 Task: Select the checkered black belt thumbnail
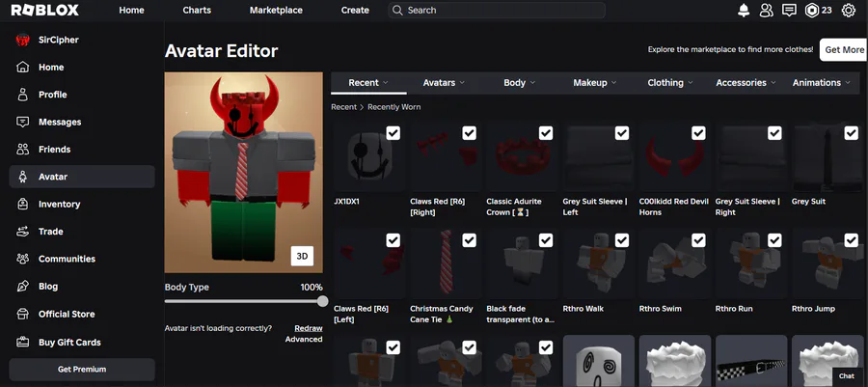click(751, 361)
